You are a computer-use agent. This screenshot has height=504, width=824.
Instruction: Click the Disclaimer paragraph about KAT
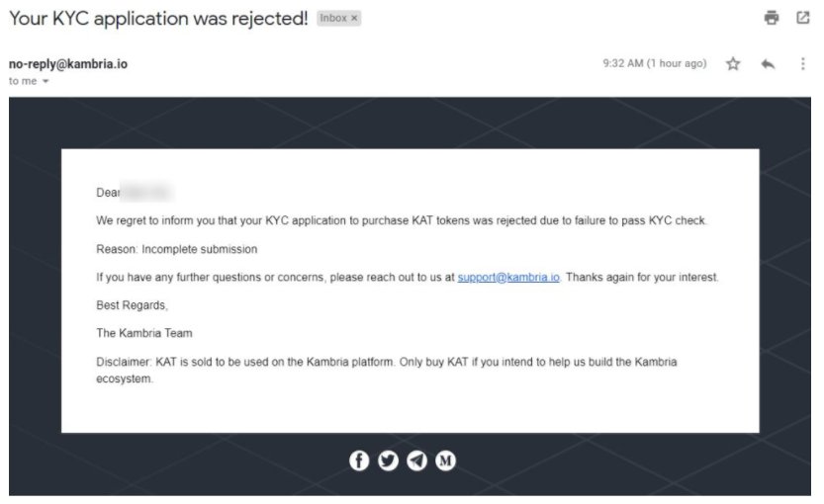386,371
